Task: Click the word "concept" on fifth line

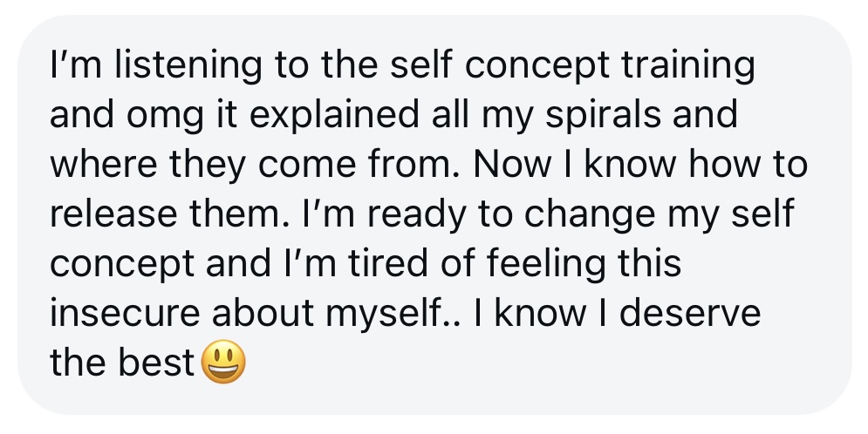Action: (119, 265)
